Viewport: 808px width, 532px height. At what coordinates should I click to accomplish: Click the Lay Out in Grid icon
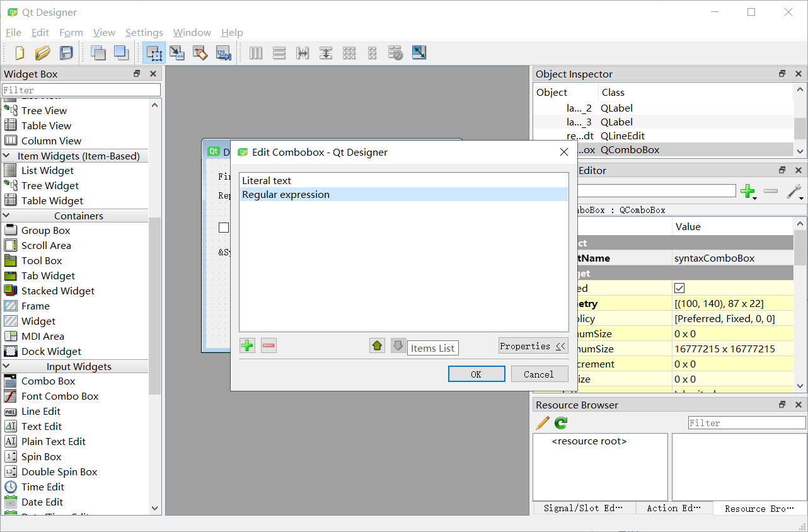pos(349,53)
